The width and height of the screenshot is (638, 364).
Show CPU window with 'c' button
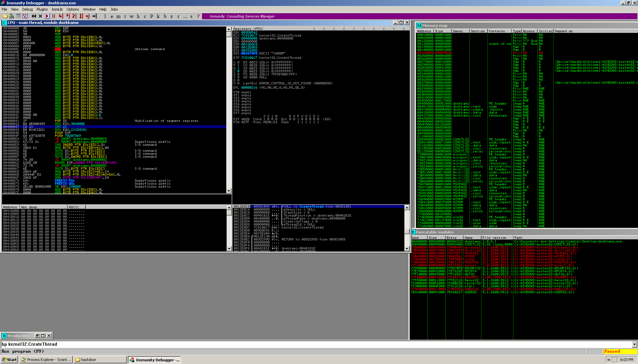145,16
